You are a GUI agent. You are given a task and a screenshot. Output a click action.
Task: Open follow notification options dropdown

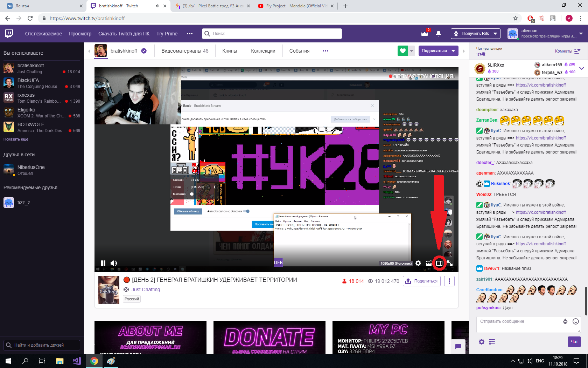pos(412,51)
